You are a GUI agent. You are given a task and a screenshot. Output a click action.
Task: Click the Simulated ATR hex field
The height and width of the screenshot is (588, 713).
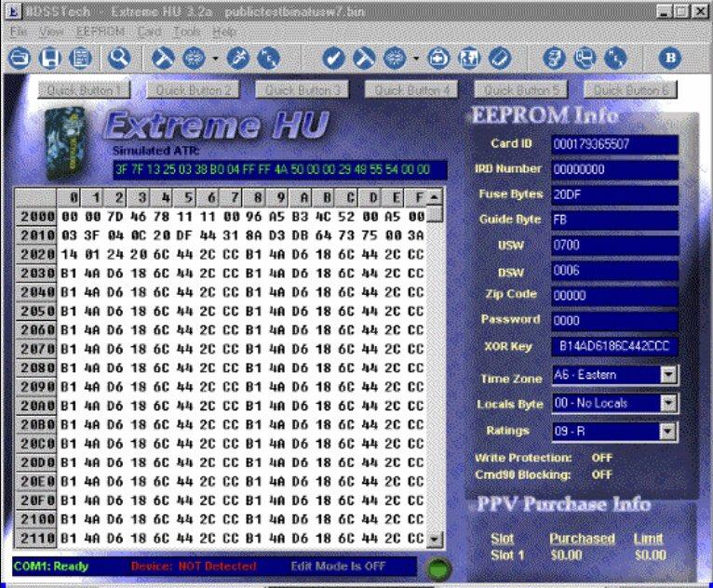pyautogui.click(x=278, y=169)
